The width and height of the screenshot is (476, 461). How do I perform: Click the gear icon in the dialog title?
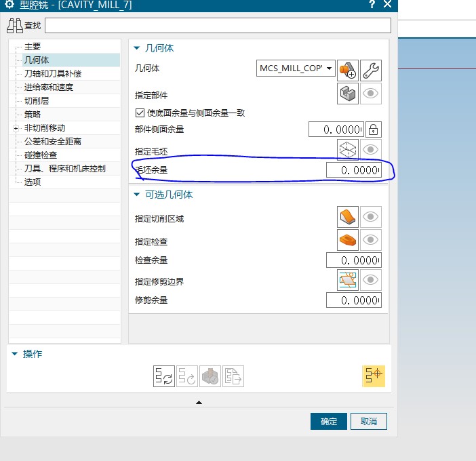(9, 4)
